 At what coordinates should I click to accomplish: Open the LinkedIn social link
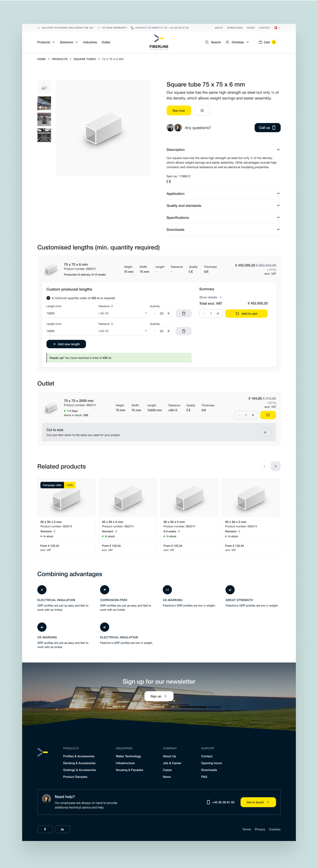click(x=62, y=829)
